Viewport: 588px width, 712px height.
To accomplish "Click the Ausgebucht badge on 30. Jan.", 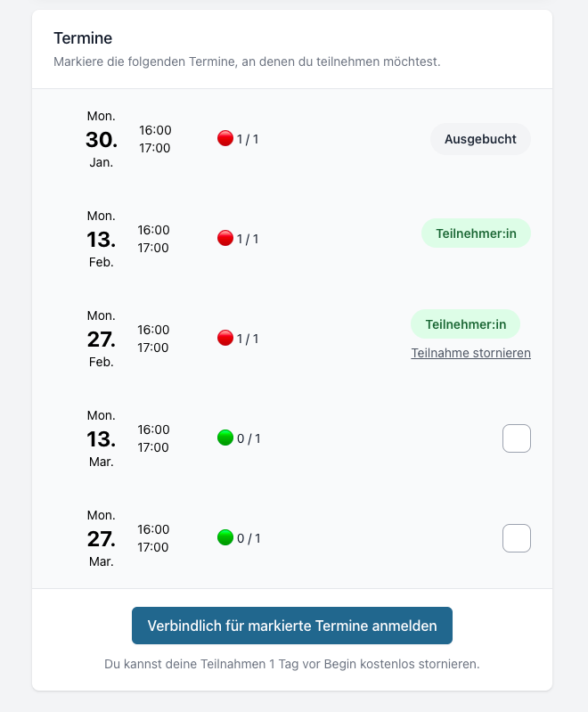I will [480, 139].
